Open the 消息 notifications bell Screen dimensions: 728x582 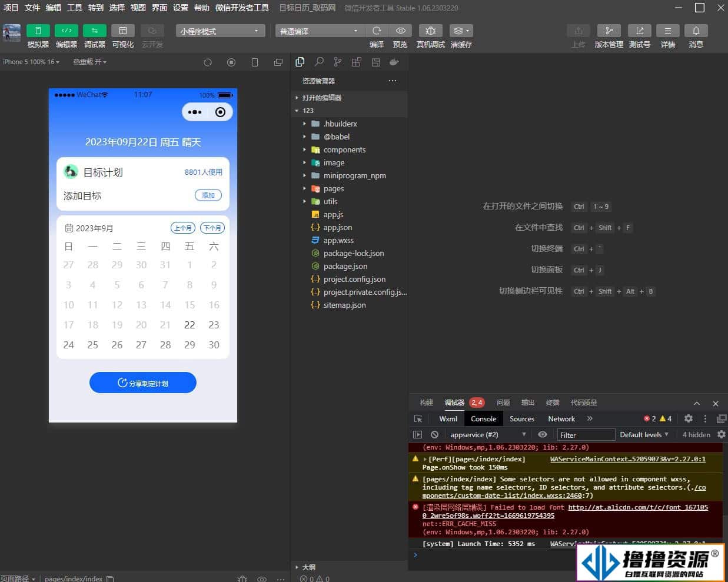(696, 31)
